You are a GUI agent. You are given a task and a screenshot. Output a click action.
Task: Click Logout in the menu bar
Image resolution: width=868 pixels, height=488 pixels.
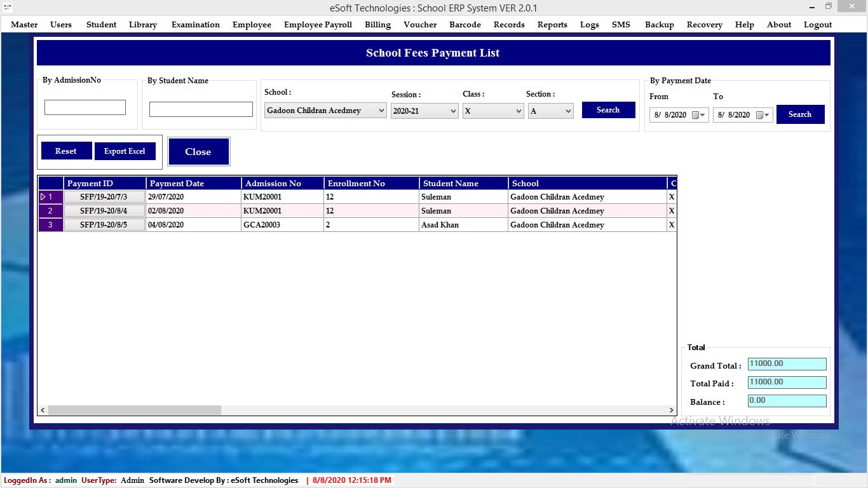[x=818, y=25]
